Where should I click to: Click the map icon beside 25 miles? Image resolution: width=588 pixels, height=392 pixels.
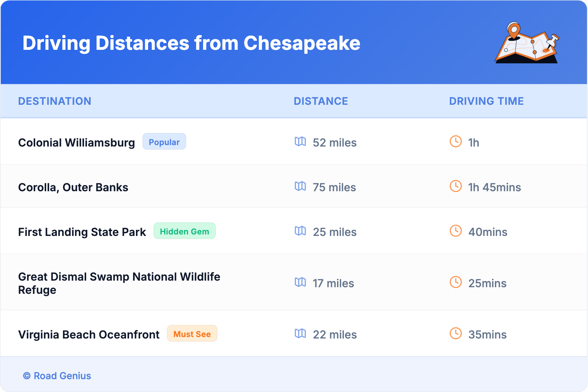(300, 231)
